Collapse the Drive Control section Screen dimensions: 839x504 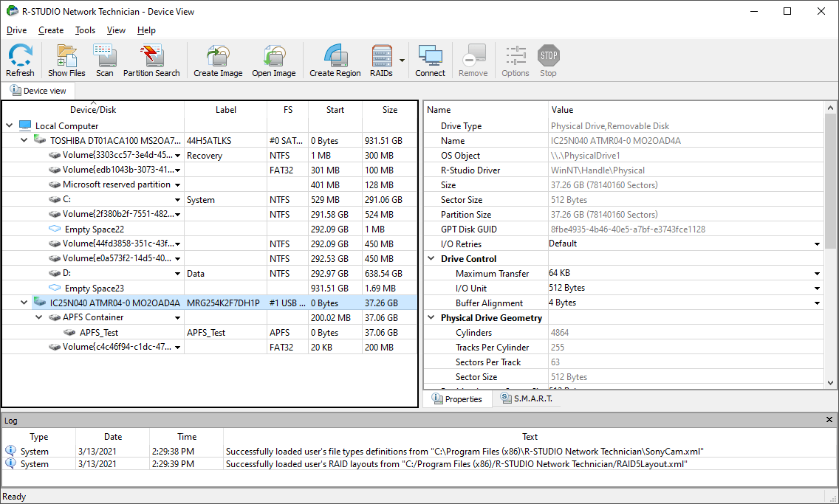[431, 258]
